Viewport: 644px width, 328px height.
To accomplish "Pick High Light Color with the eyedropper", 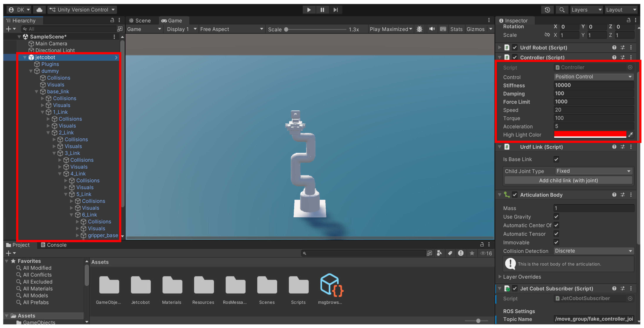I will [631, 135].
